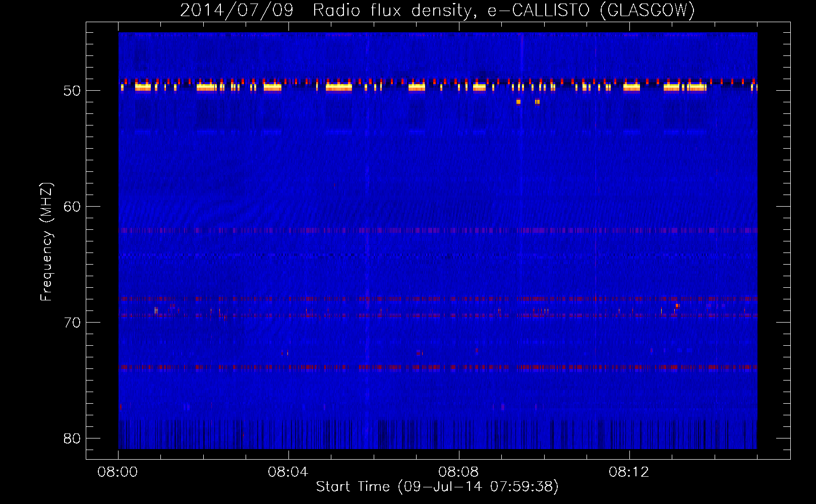
Task: Click the plot title 'Radio flux density, e-CALLISTO (GLASGOW)'
Action: (x=504, y=10)
